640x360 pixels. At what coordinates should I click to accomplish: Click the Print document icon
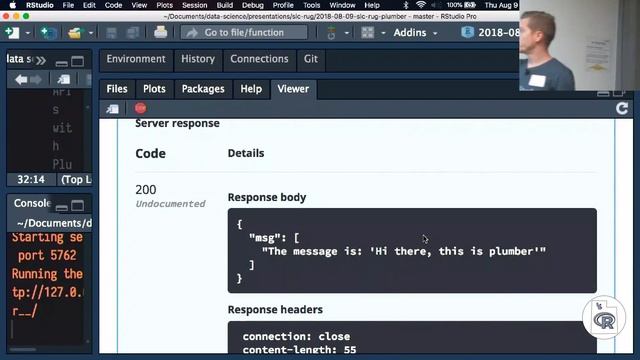pos(160,32)
